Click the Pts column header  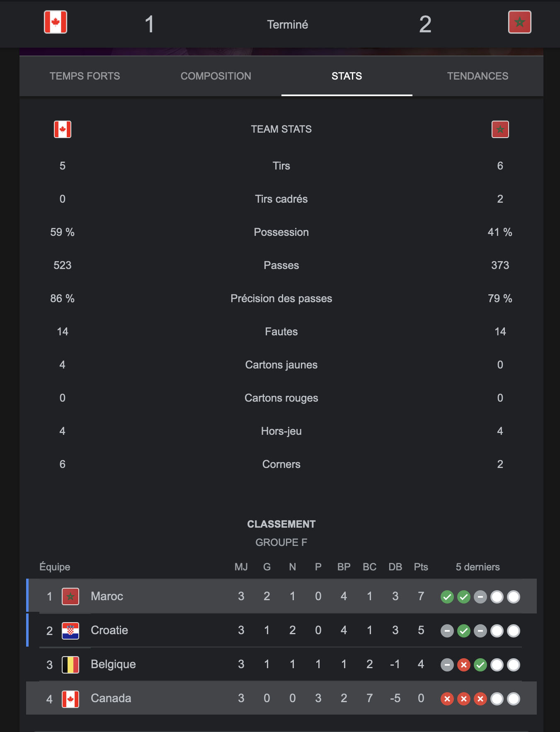[421, 567]
